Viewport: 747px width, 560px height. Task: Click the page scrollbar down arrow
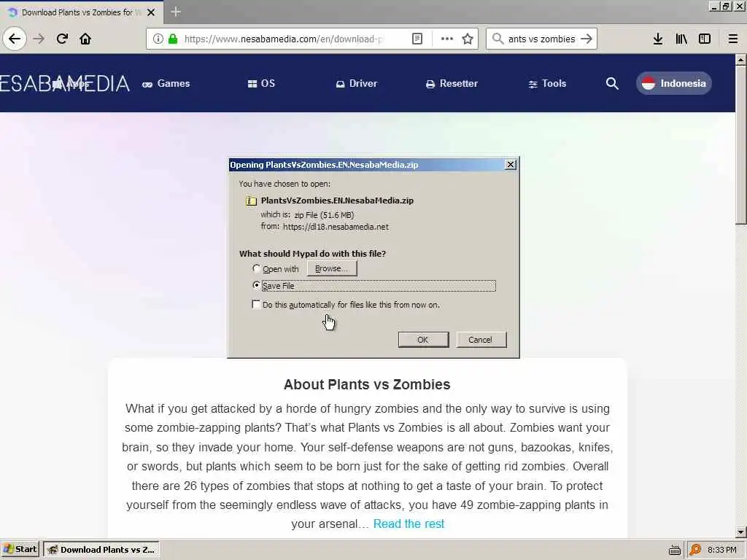[x=741, y=532]
